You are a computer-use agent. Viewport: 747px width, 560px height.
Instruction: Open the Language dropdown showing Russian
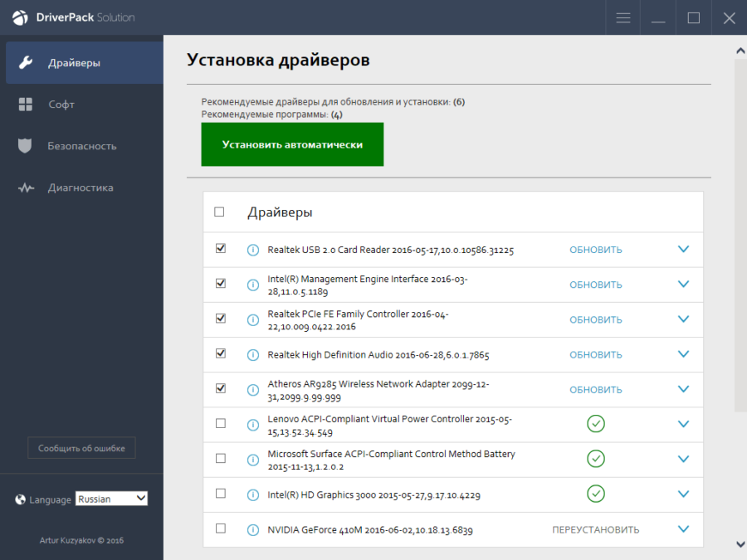pyautogui.click(x=111, y=499)
